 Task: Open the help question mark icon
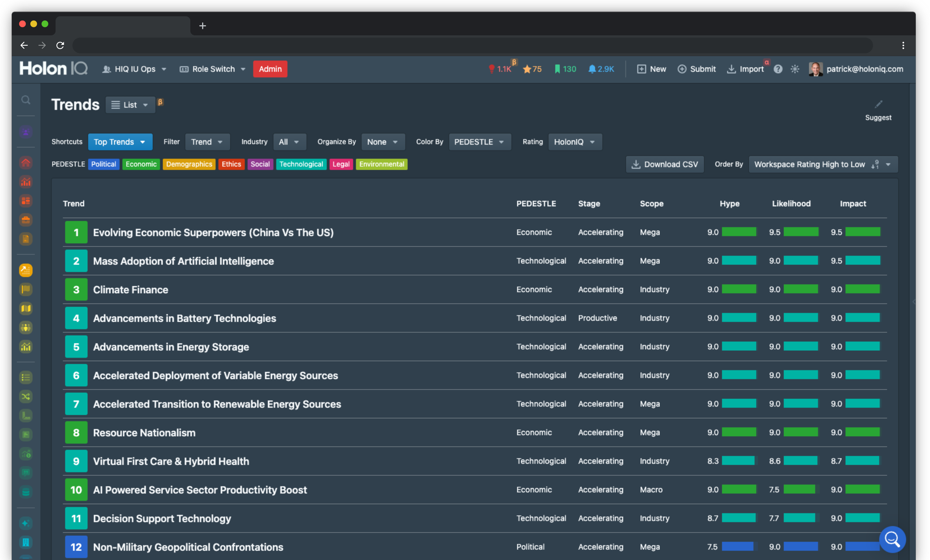point(778,69)
